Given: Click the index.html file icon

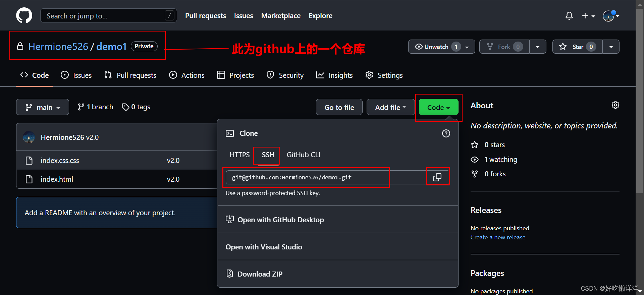Looking at the screenshot, I should tap(29, 179).
